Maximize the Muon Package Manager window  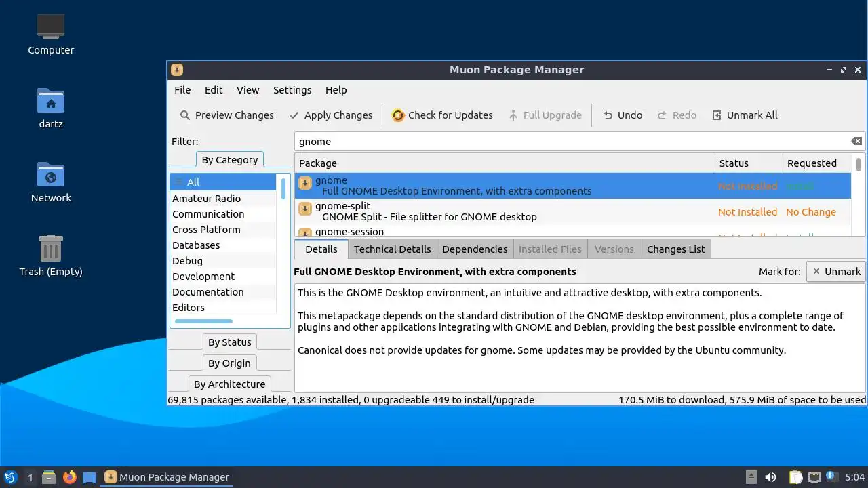pyautogui.click(x=844, y=70)
